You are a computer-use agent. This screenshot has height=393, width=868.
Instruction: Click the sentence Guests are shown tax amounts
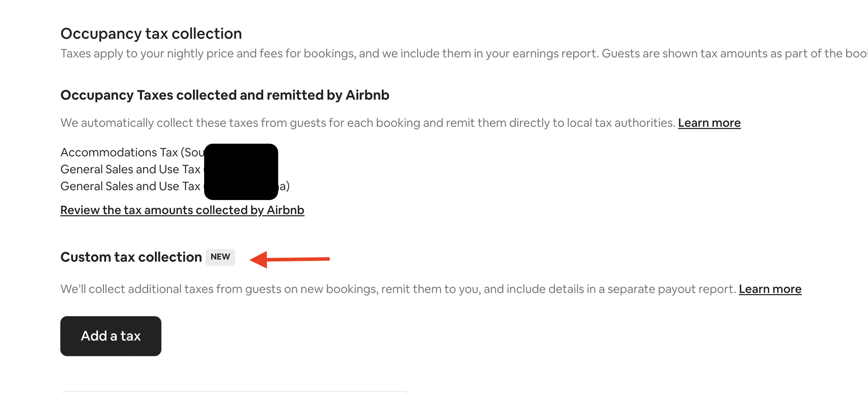point(733,54)
